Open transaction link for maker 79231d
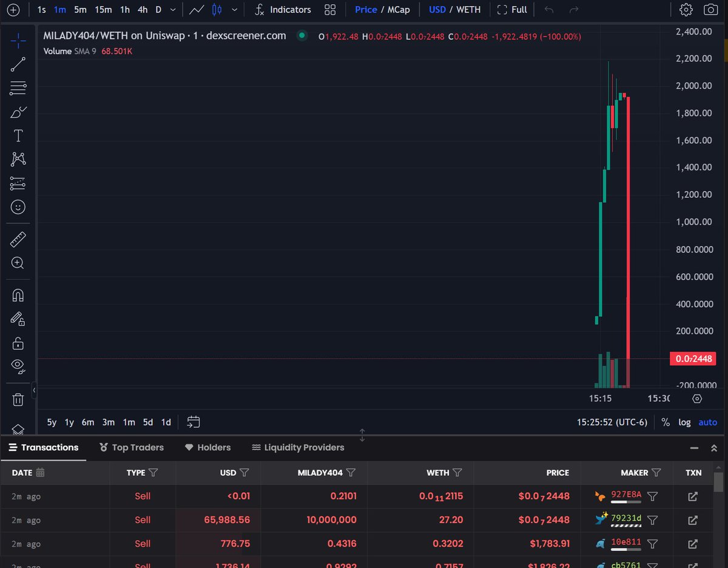 tap(692, 520)
